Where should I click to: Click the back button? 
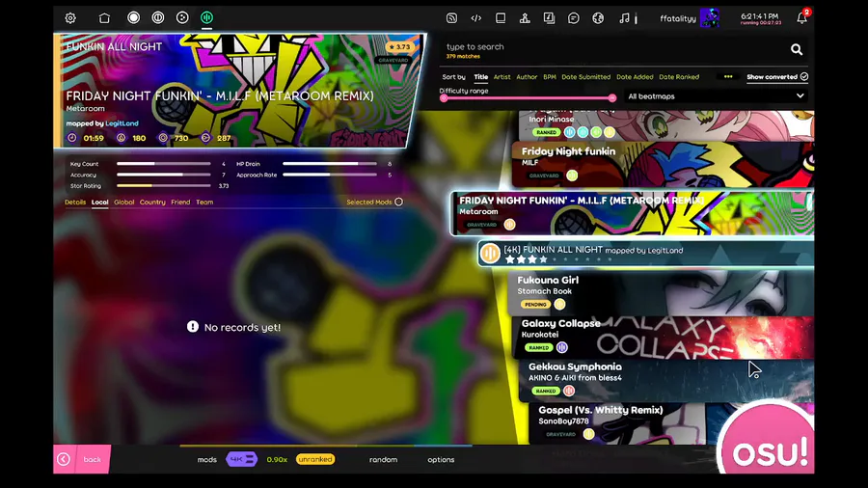82,459
